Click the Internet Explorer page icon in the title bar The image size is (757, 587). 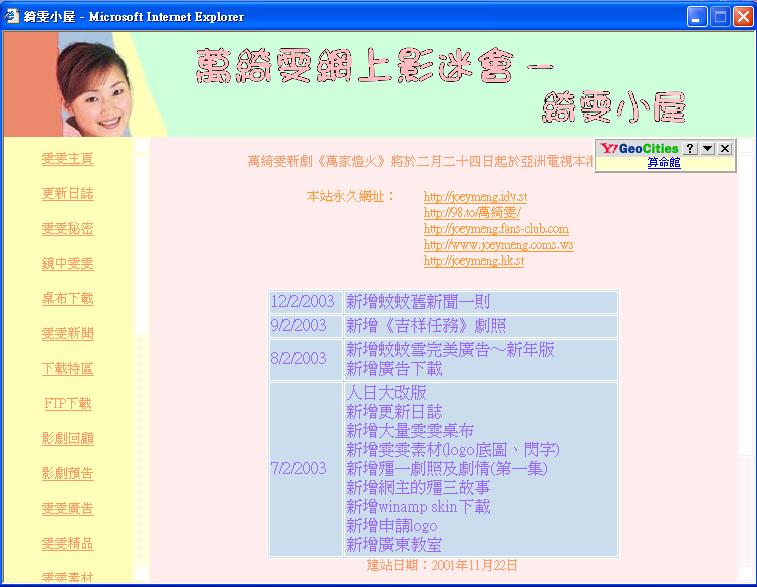(x=12, y=16)
